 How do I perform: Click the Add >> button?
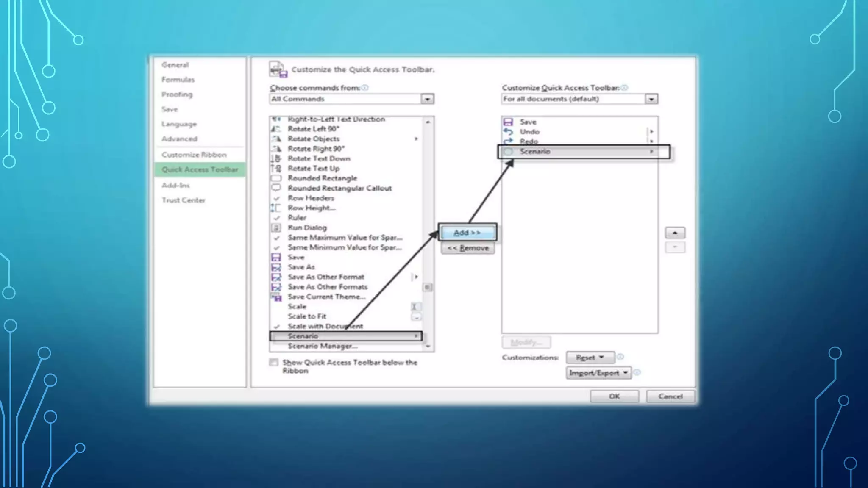pyautogui.click(x=467, y=233)
